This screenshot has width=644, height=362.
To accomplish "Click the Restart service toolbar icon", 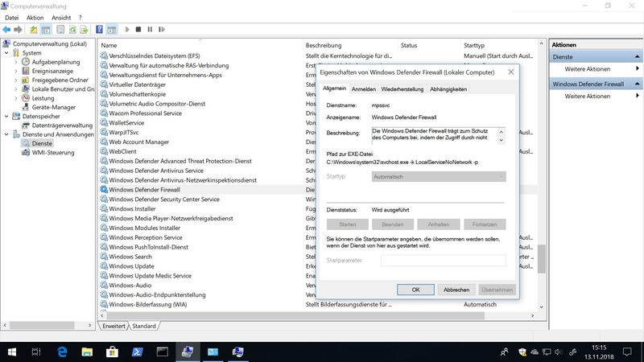I will pyautogui.click(x=162, y=30).
